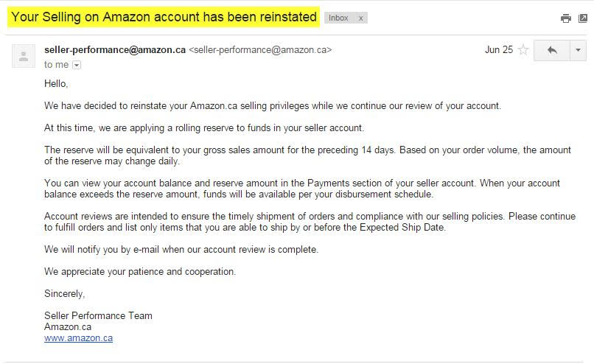
Task: Click the "Hello," greeting line
Action: click(x=56, y=84)
